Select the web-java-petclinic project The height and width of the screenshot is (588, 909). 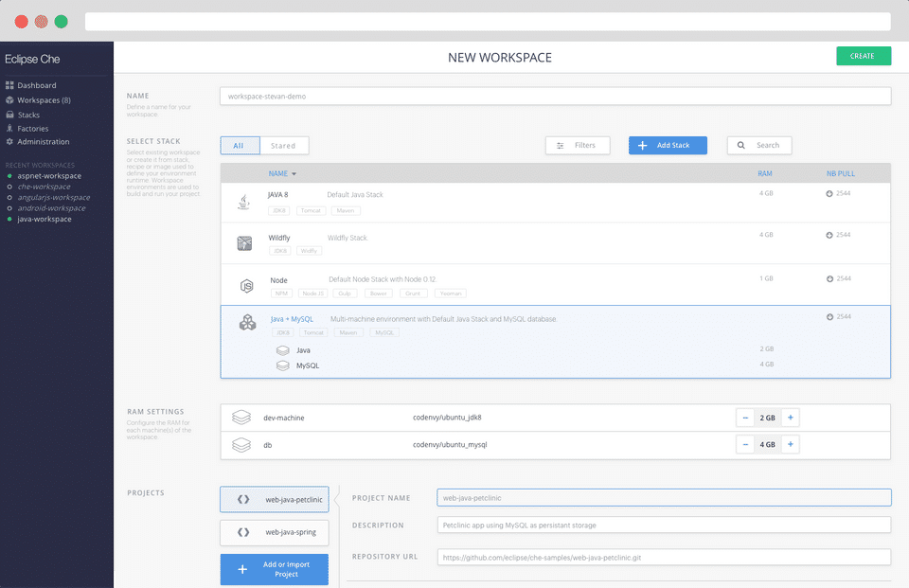point(275,499)
